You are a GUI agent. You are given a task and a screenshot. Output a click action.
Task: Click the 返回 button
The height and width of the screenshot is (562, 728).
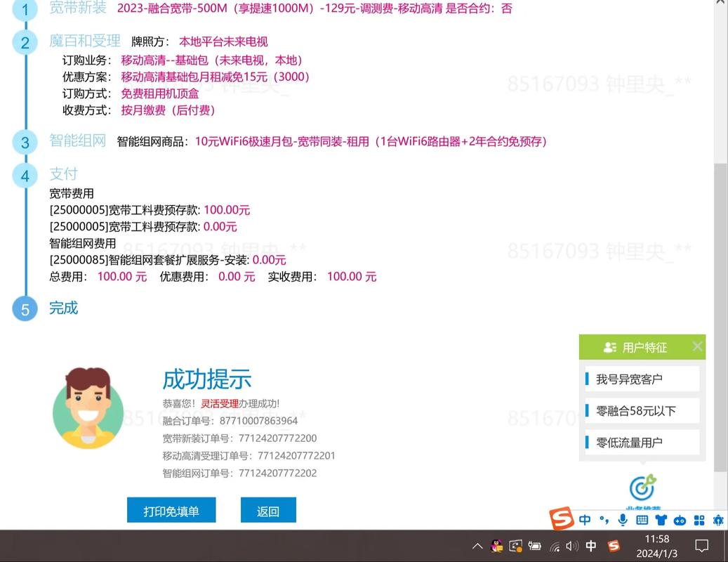(268, 511)
